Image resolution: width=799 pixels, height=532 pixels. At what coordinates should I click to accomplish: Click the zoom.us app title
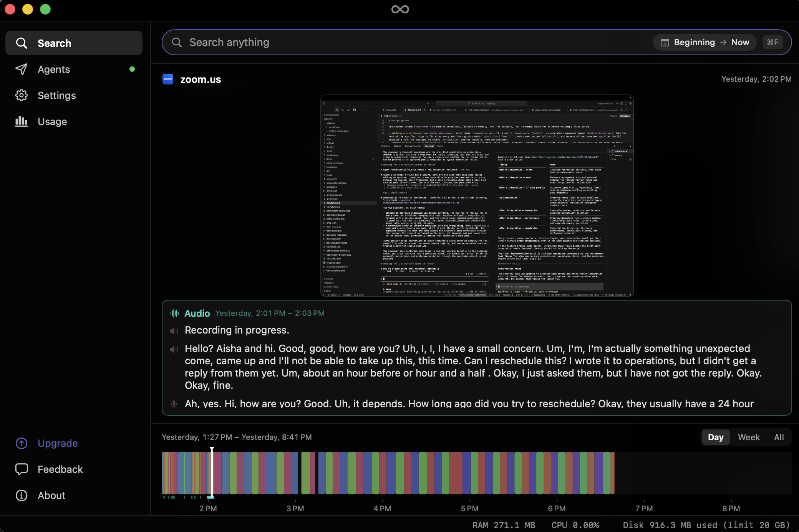click(201, 79)
